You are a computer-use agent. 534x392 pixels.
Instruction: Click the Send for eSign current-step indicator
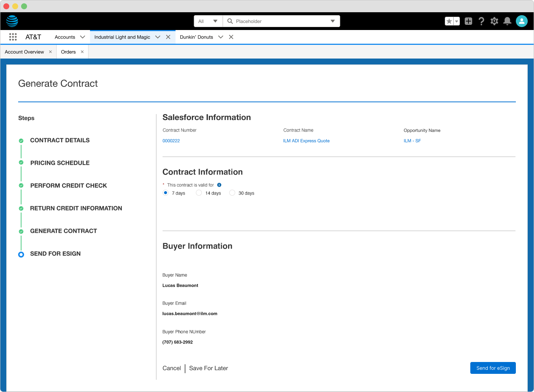click(21, 255)
